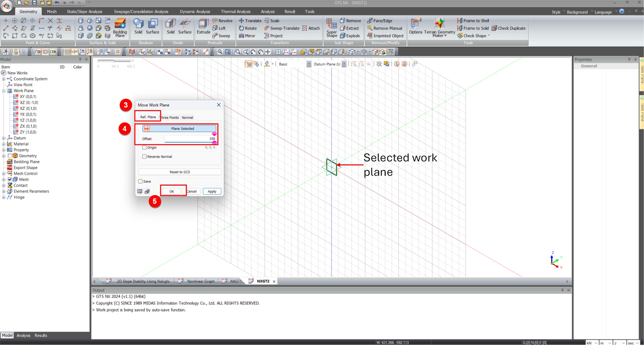644x345 pixels.
Task: Click the Check Duplicate tool
Action: 509,28
